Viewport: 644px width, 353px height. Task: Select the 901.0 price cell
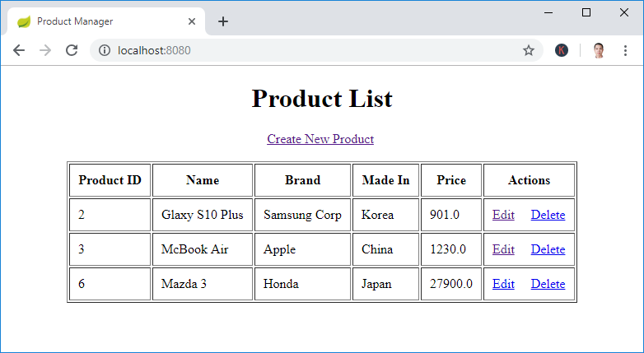click(x=451, y=215)
